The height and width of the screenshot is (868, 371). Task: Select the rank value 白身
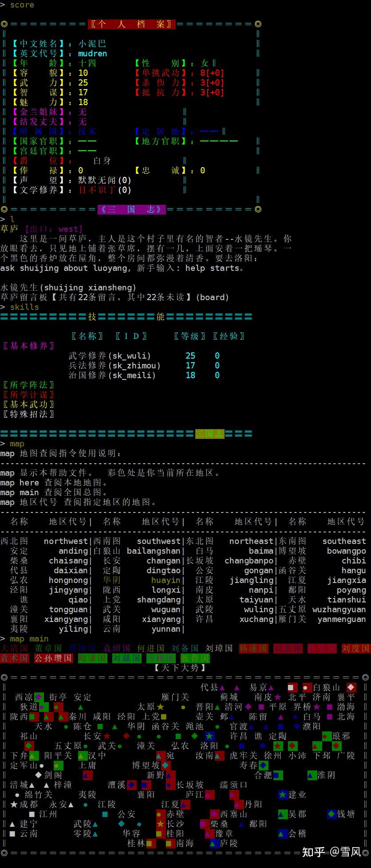tap(102, 160)
